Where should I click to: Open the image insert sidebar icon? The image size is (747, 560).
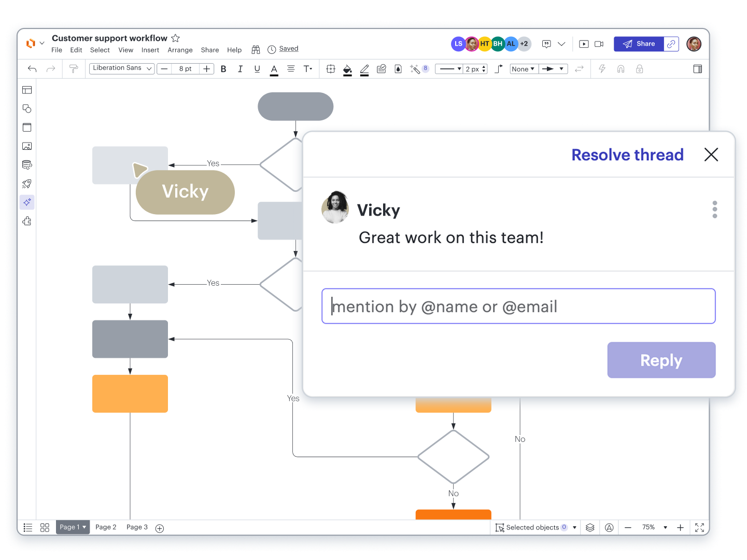pos(27,146)
